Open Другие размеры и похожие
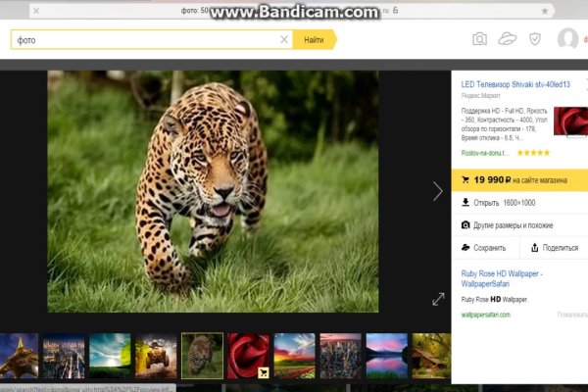The height and width of the screenshot is (392, 588). pos(513,224)
